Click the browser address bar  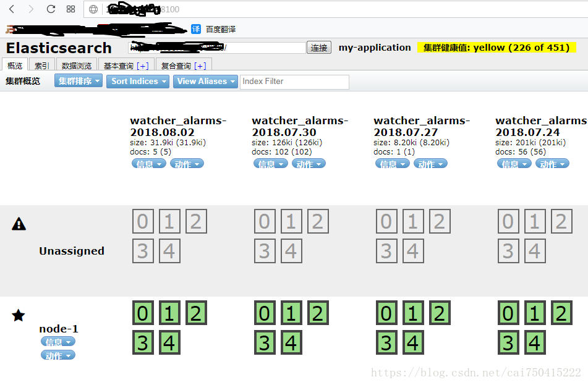336,9
